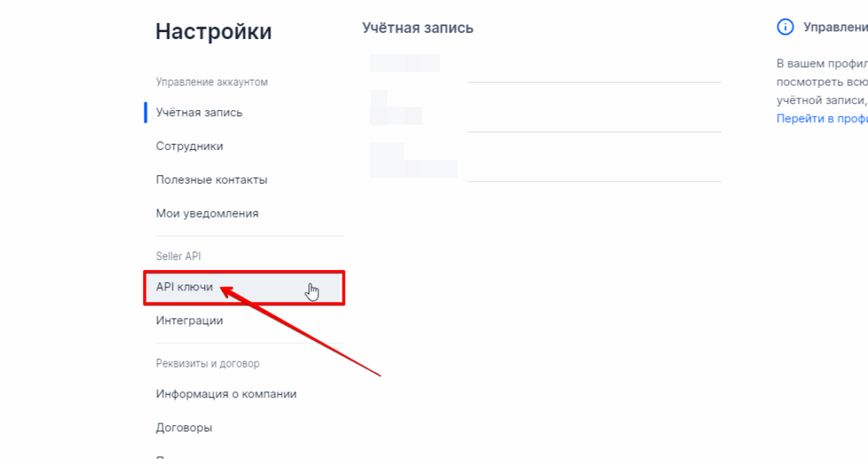This screenshot has width=868, height=459.
Task: Select Договоры in the sidebar
Action: [184, 428]
